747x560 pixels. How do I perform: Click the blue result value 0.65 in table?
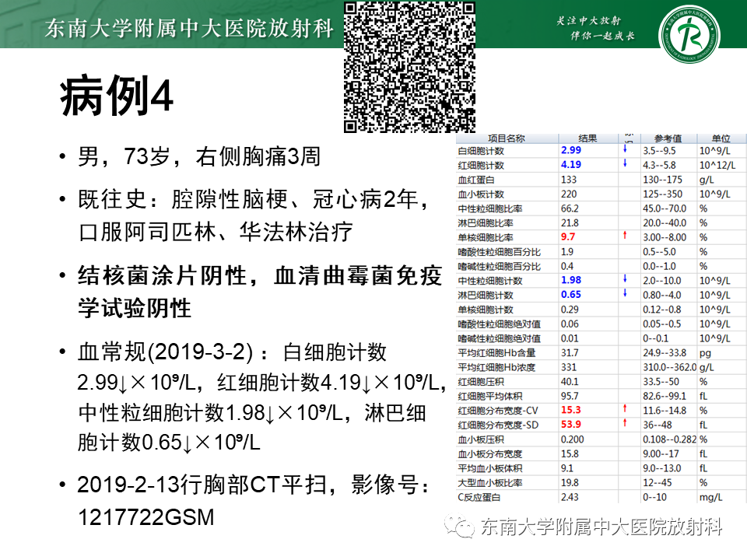(x=570, y=294)
